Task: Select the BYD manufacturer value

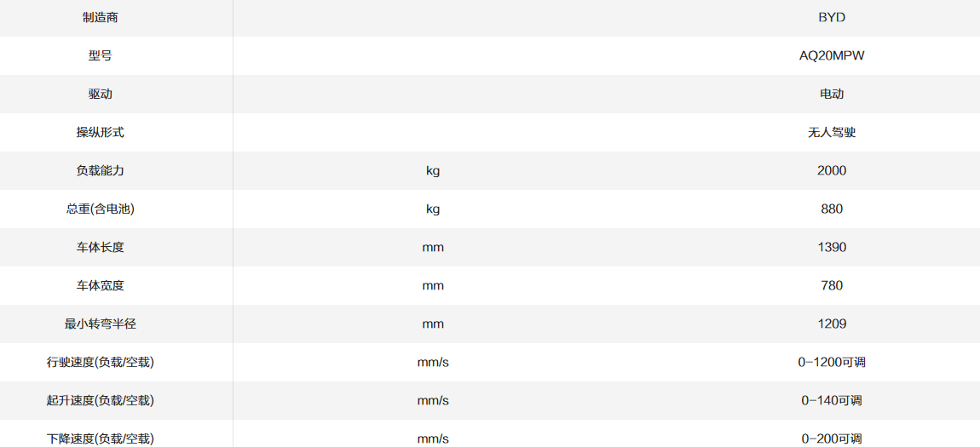Action: tap(831, 17)
